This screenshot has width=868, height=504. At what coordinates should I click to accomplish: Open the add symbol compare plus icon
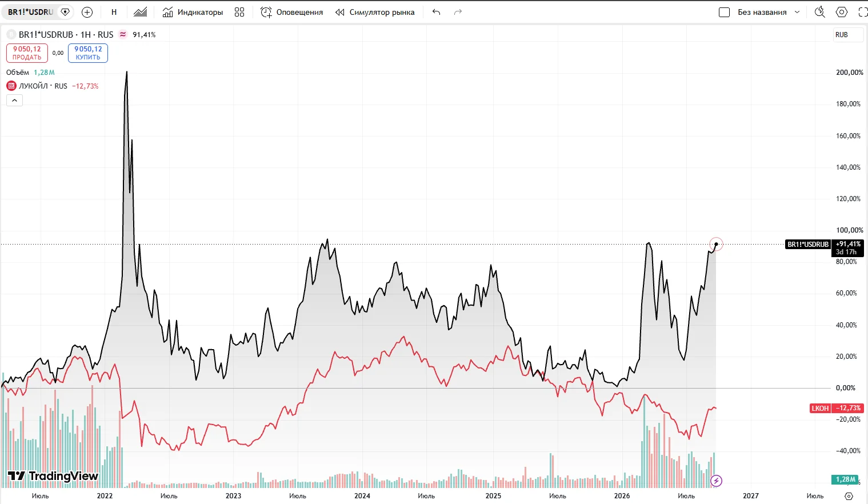(x=87, y=12)
